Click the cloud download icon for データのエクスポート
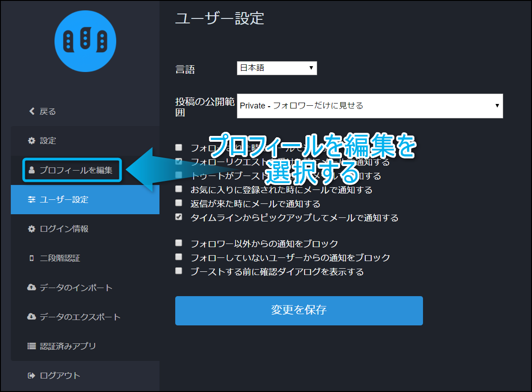This screenshot has height=392, width=532. point(32,317)
